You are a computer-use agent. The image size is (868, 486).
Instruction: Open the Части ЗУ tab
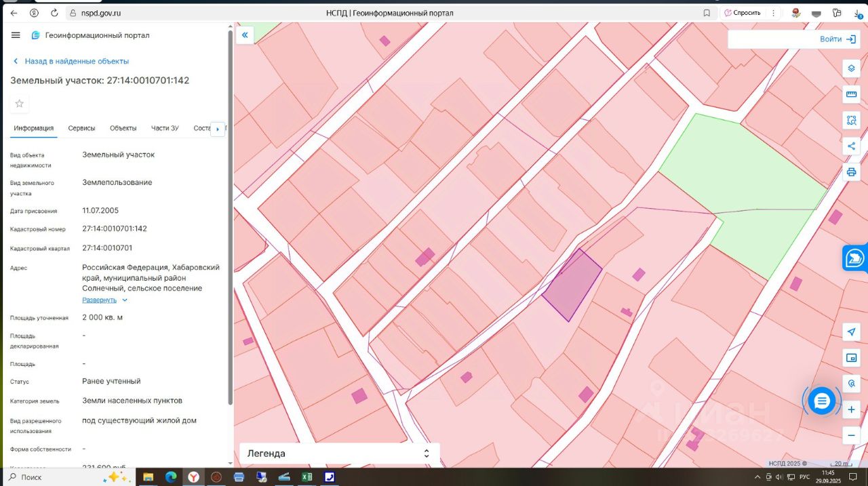click(165, 128)
